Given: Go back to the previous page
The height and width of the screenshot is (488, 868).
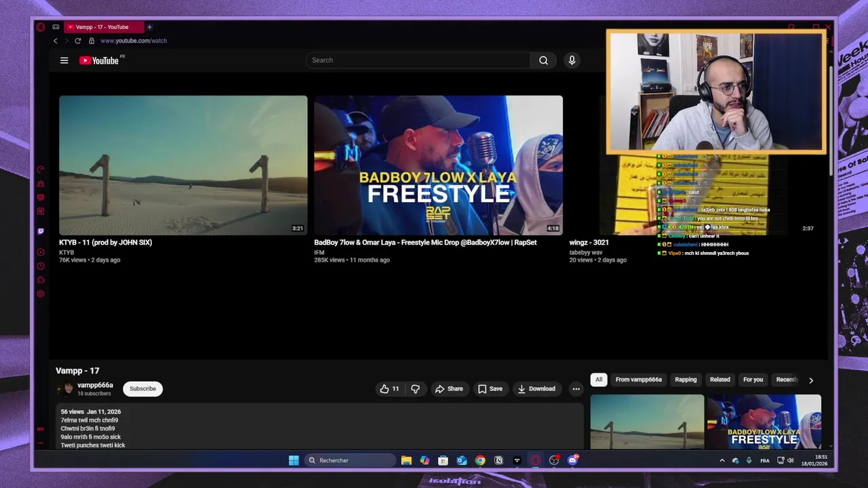Looking at the screenshot, I should click(56, 41).
